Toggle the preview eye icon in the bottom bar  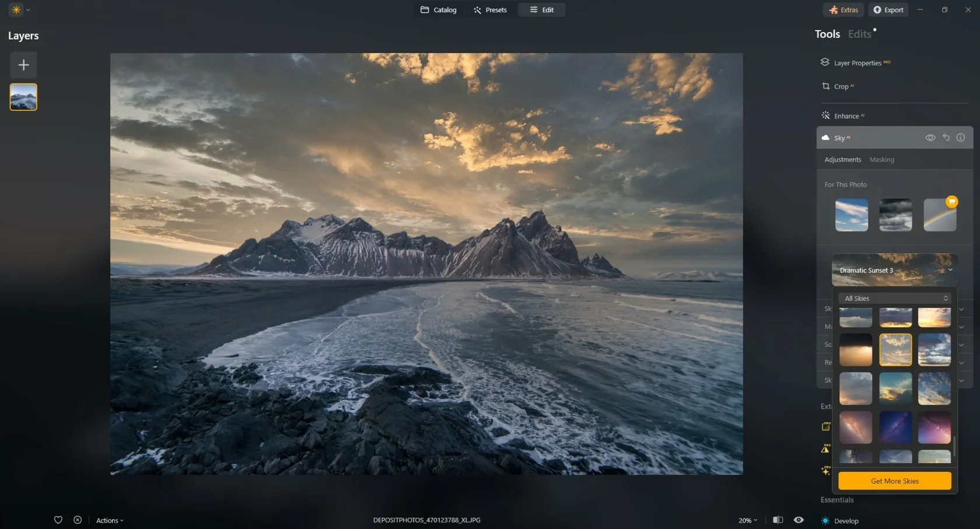[799, 520]
